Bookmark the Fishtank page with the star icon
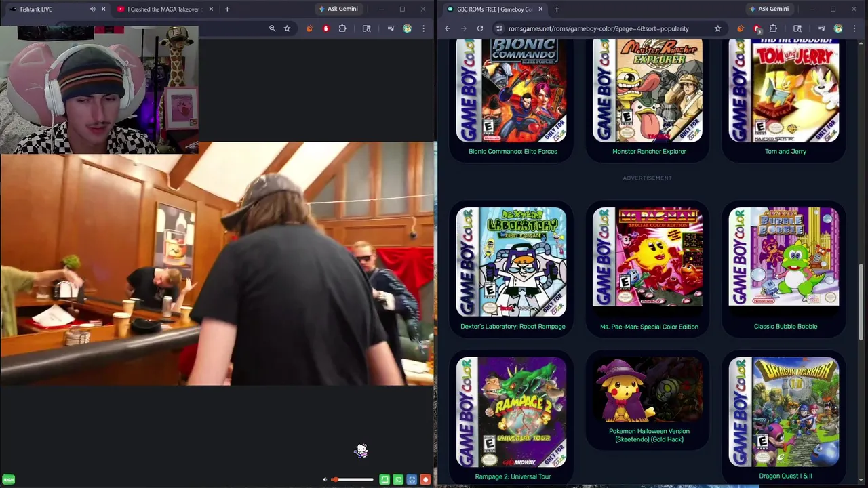This screenshot has height=488, width=868. click(287, 28)
